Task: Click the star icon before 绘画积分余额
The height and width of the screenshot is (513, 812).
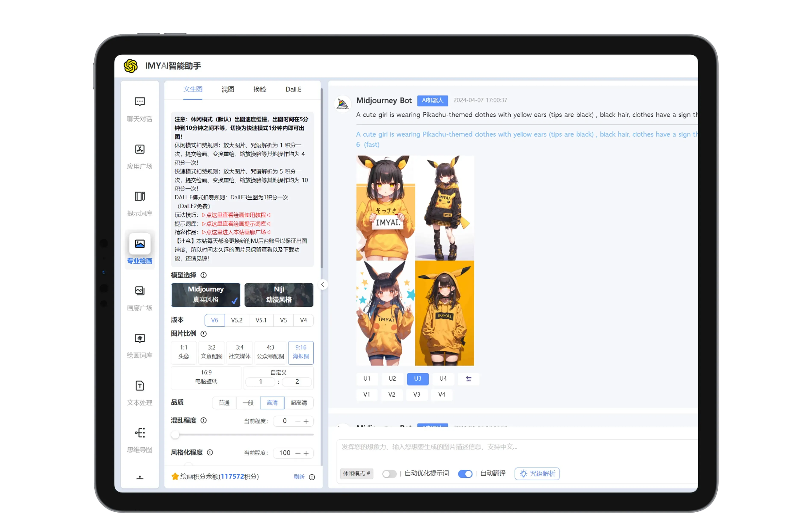Action: tap(175, 477)
